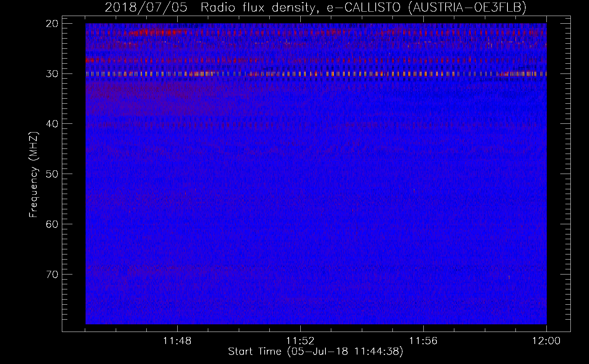Image resolution: width=589 pixels, height=364 pixels.
Task: Click the bright yellow interference band at 30 MHz
Action: [316, 74]
